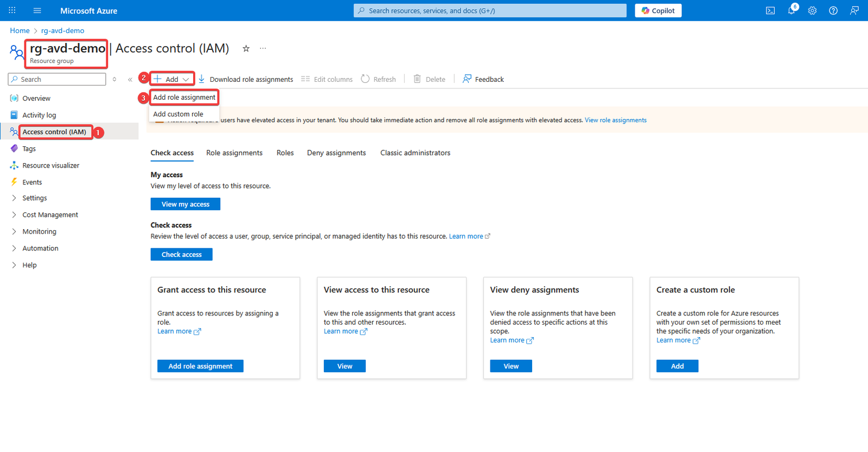Click the View my access button
Screen dimensions: 868x452
[x=185, y=204]
